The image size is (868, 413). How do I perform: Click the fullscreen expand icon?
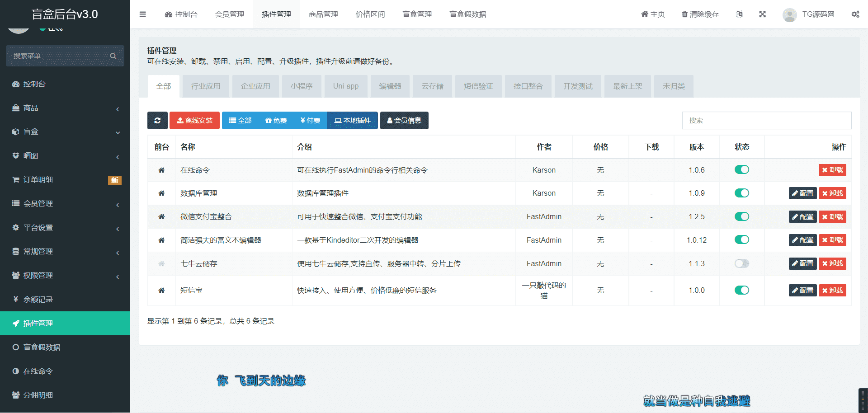(762, 14)
